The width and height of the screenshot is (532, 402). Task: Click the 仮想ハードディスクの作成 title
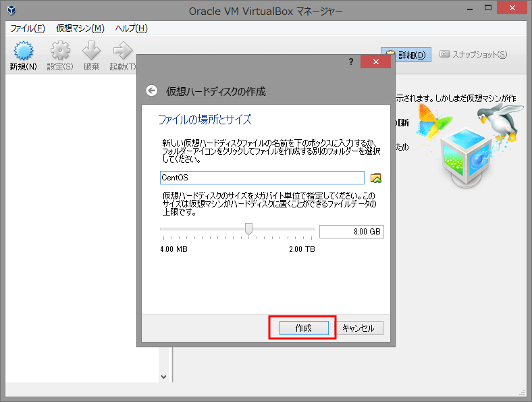[215, 91]
